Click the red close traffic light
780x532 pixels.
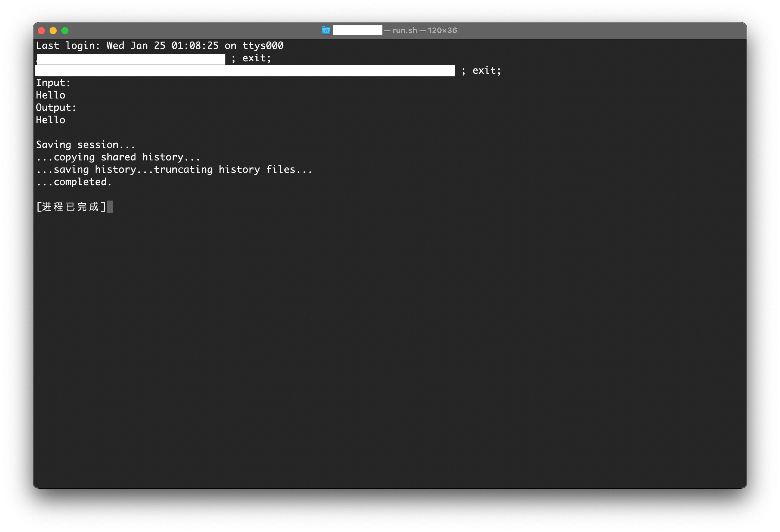tap(41, 31)
